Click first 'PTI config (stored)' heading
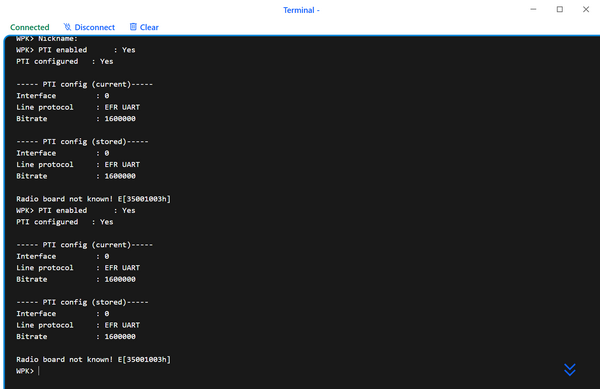The image size is (600, 389). coord(82,142)
